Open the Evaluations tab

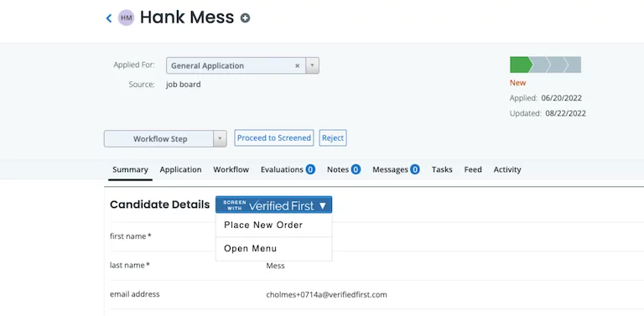point(288,169)
